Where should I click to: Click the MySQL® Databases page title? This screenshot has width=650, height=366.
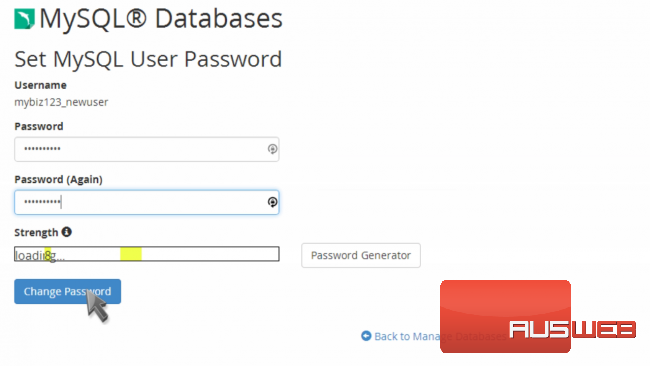click(161, 19)
